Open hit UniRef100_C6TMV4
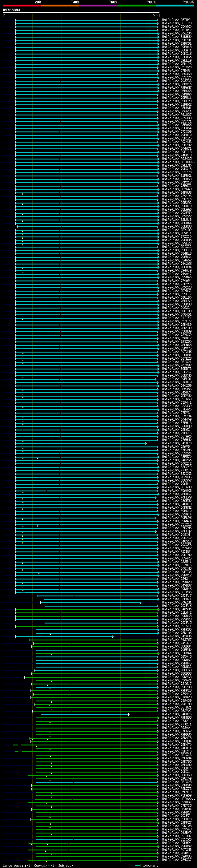This screenshot has width=197, height=868. tap(177, 20)
